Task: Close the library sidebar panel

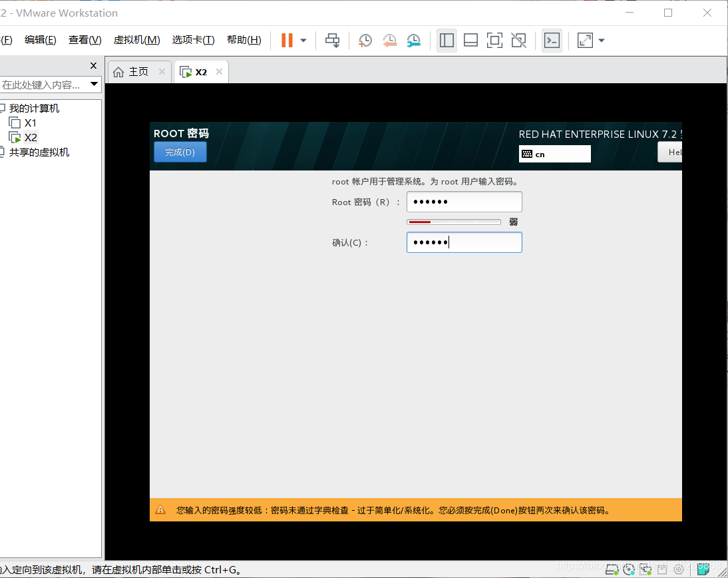Action: click(x=93, y=65)
